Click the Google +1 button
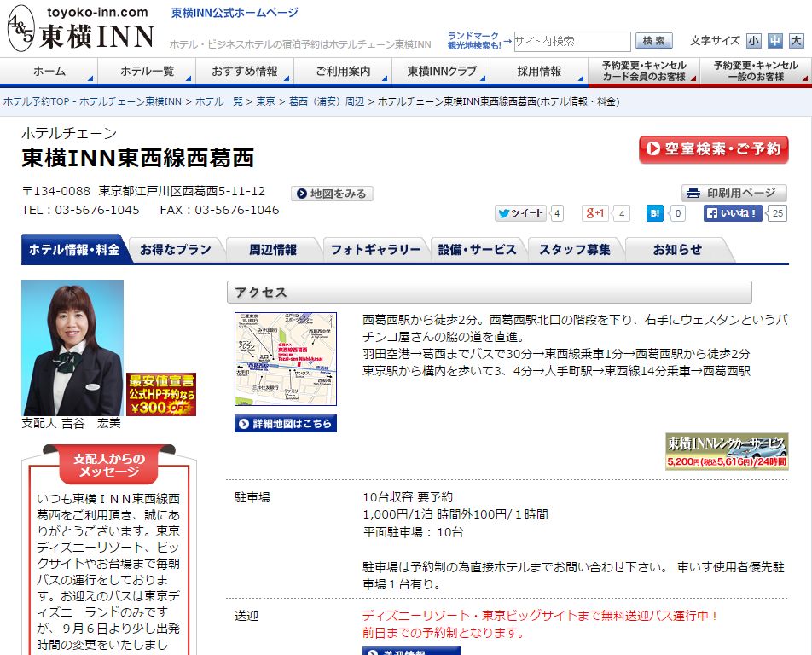Viewport: 812px width, 655px height. [595, 213]
